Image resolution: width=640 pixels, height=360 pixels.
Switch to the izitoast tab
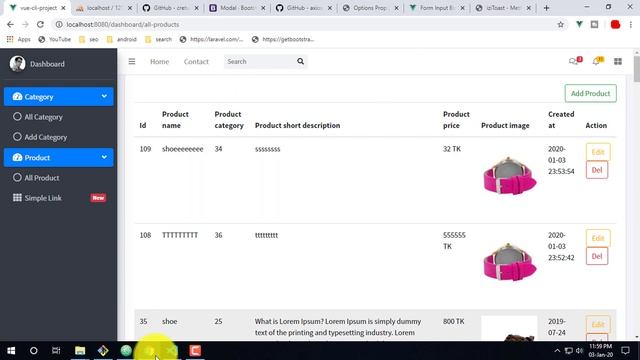[x=503, y=8]
